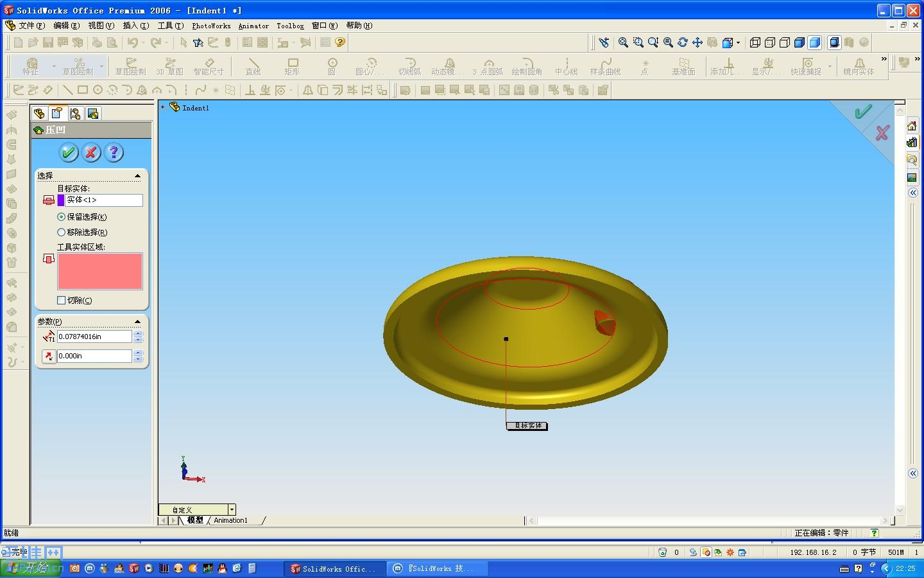The height and width of the screenshot is (578, 924).
Task: Toggle the reverse clearance direction button
Action: click(48, 356)
